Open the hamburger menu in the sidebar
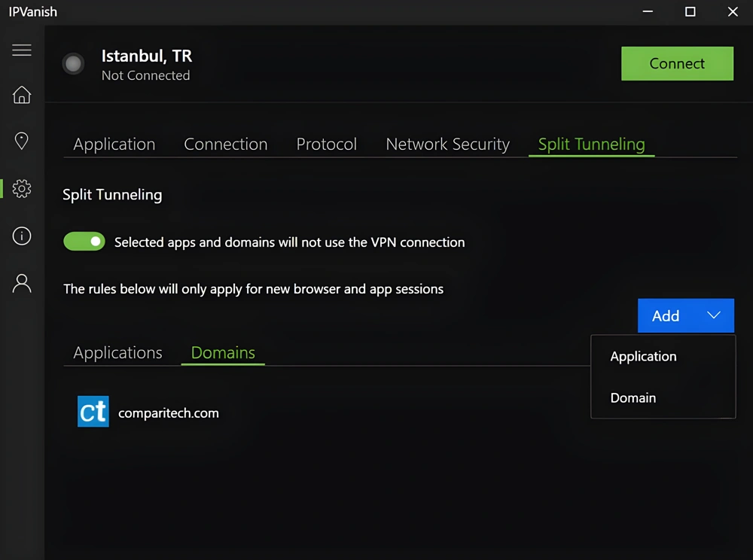753x560 pixels. [22, 50]
